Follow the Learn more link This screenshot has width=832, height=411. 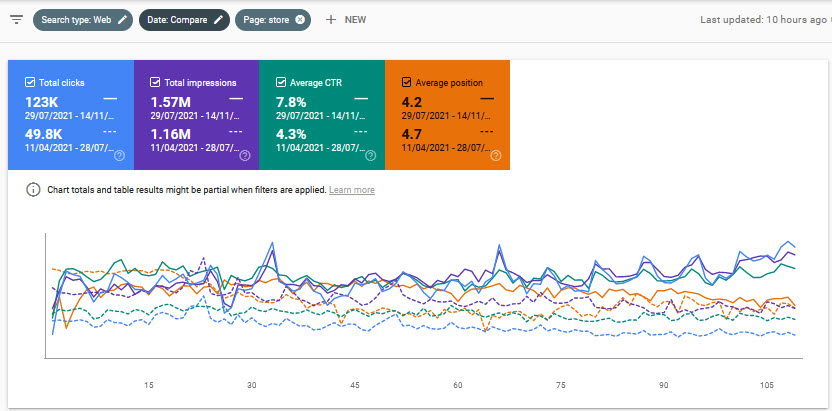pyautogui.click(x=352, y=190)
